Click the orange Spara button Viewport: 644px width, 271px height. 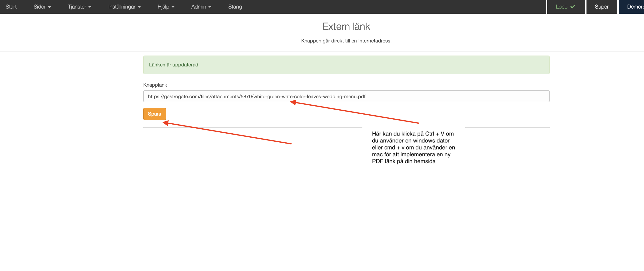154,114
